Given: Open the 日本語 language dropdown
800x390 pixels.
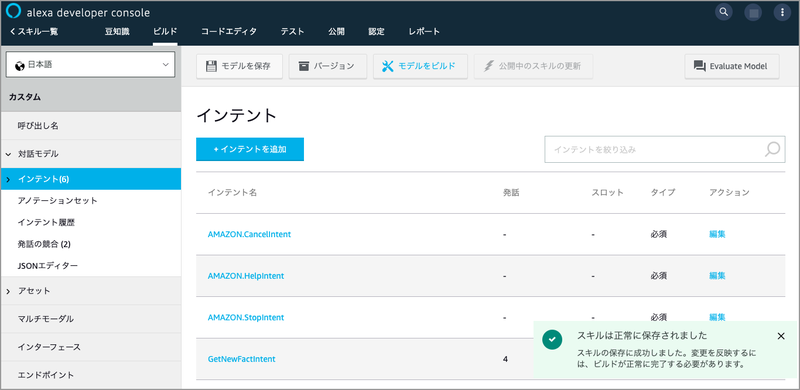Looking at the screenshot, I should click(x=90, y=65).
